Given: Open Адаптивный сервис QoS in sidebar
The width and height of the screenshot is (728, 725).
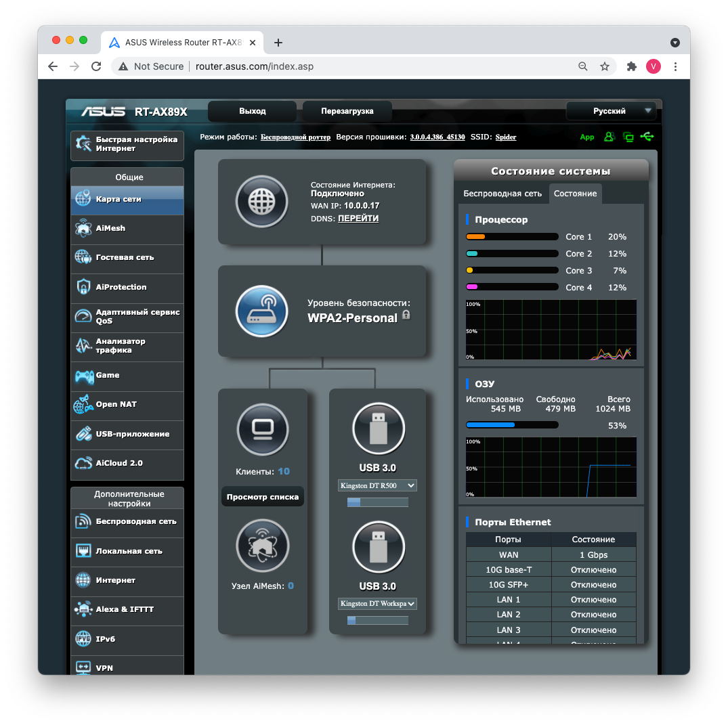Looking at the screenshot, I should click(x=127, y=317).
